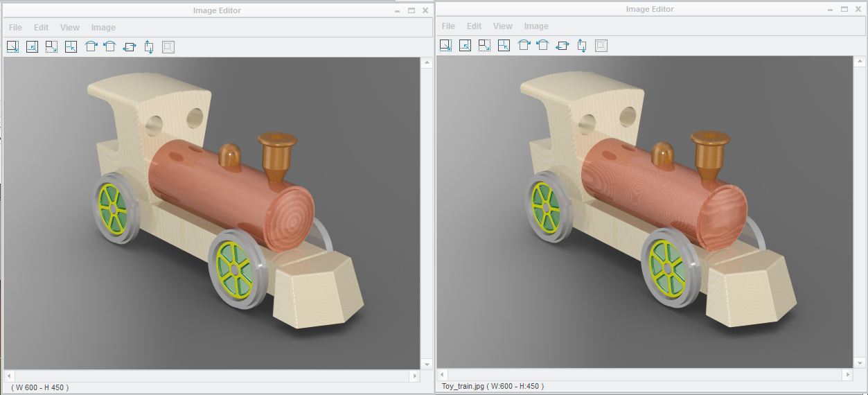Click the dotted enlarge-image icon in left Image Editor
868x395 pixels.
51,46
